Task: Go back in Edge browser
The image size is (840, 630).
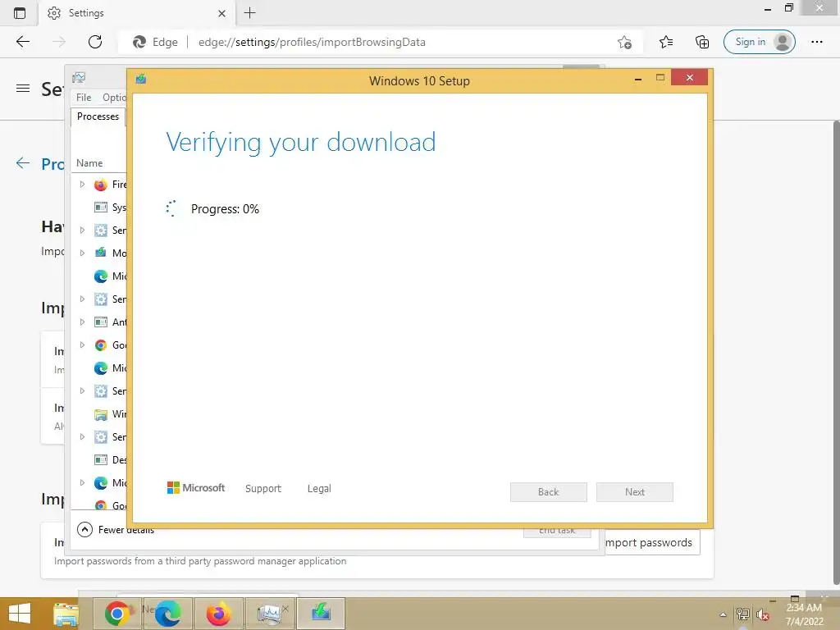Action: click(22, 42)
